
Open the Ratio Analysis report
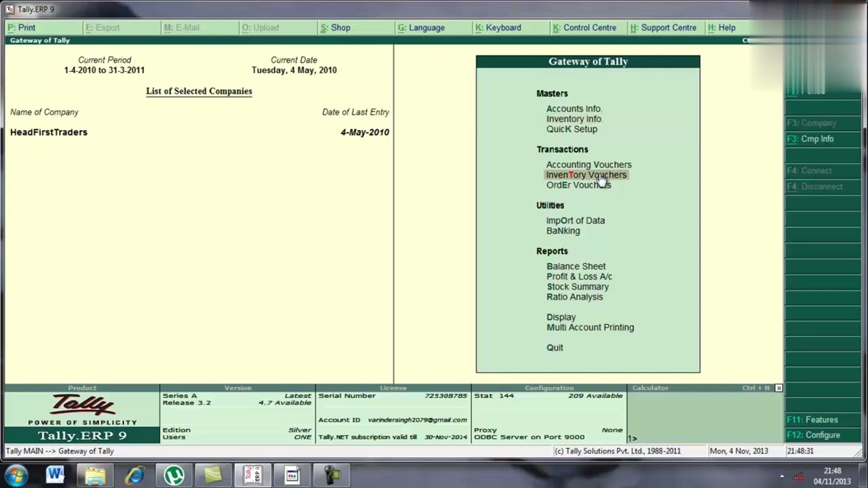(x=574, y=297)
